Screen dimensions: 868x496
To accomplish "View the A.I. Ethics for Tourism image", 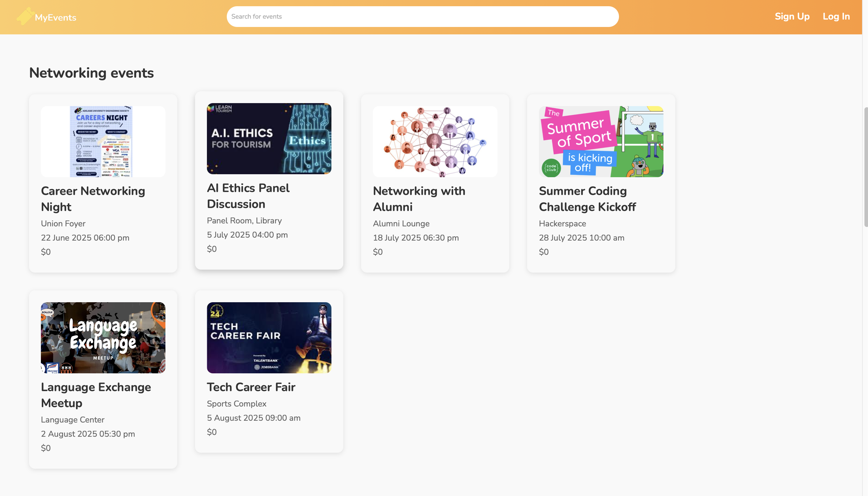I will pyautogui.click(x=269, y=139).
